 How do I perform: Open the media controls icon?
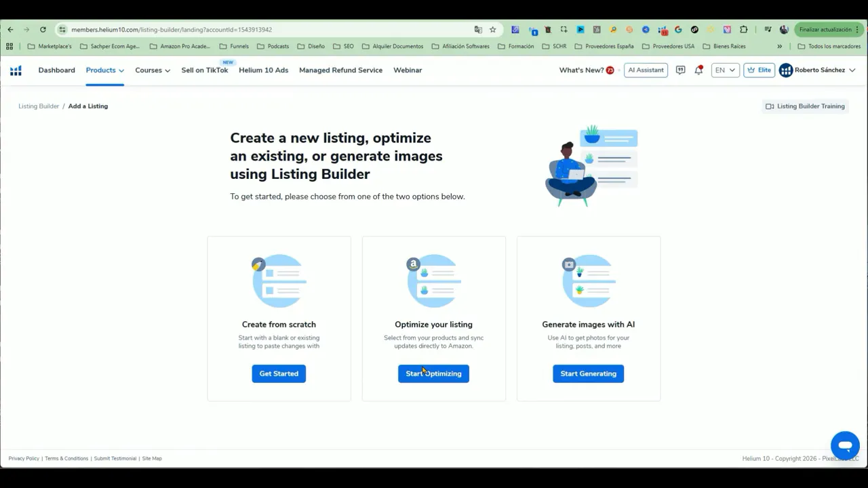(x=768, y=30)
